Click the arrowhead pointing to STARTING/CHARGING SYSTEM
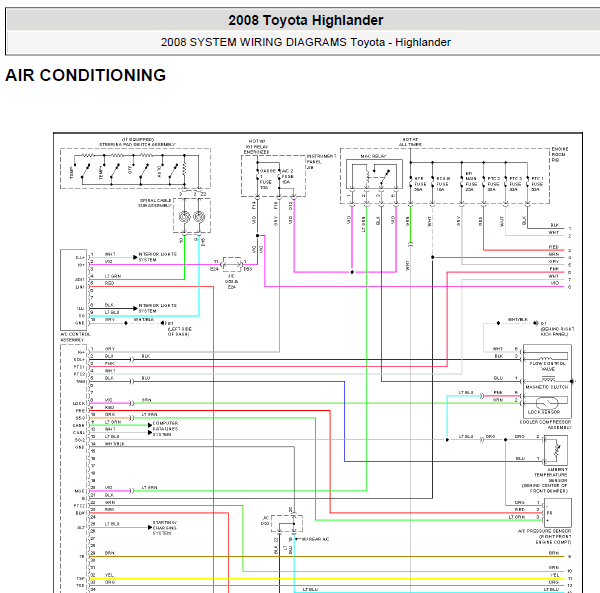The height and width of the screenshot is (593, 600). [150, 528]
